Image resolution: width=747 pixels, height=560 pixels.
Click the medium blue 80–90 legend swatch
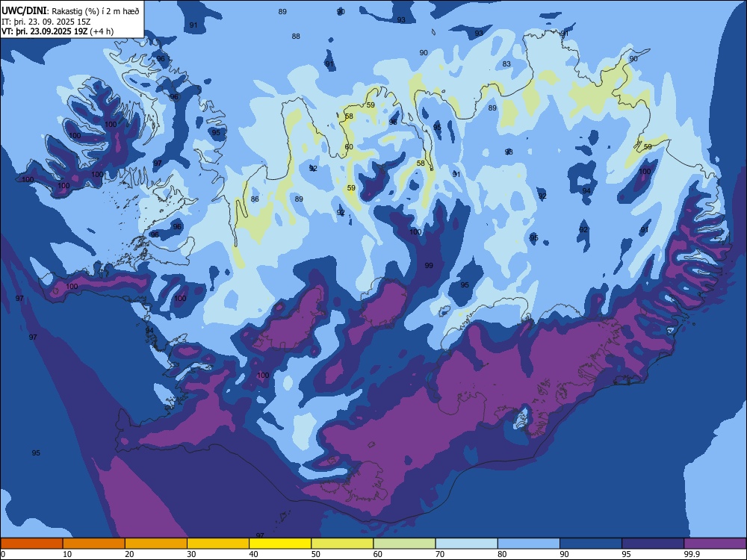tap(529, 544)
